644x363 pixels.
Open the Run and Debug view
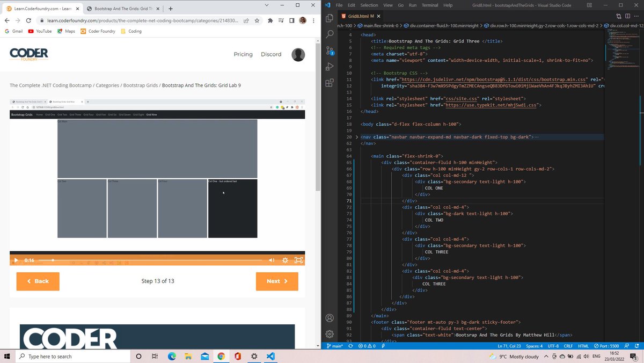pos(330,67)
